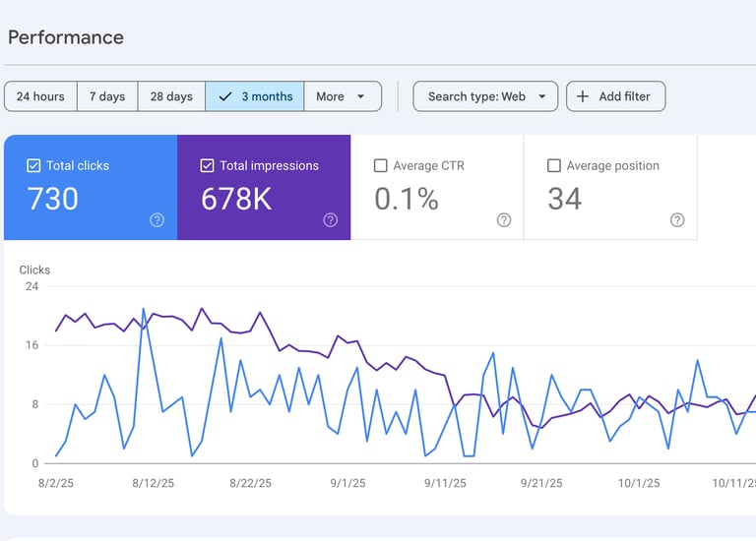Click the plus icon beside Add filter
The image size is (756, 541).
(583, 96)
